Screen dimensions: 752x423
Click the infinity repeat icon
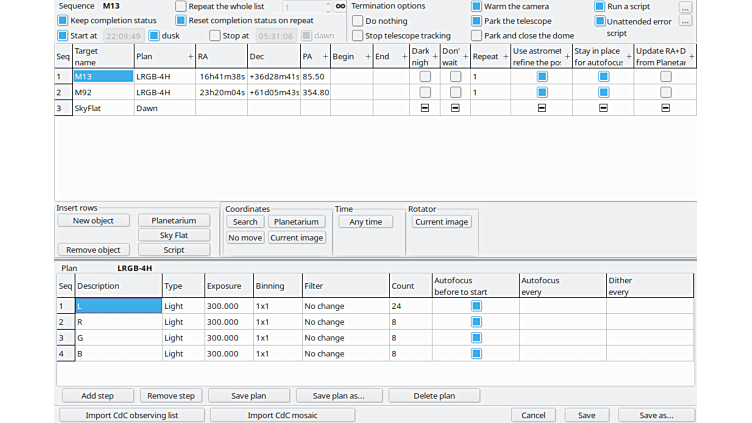340,7
